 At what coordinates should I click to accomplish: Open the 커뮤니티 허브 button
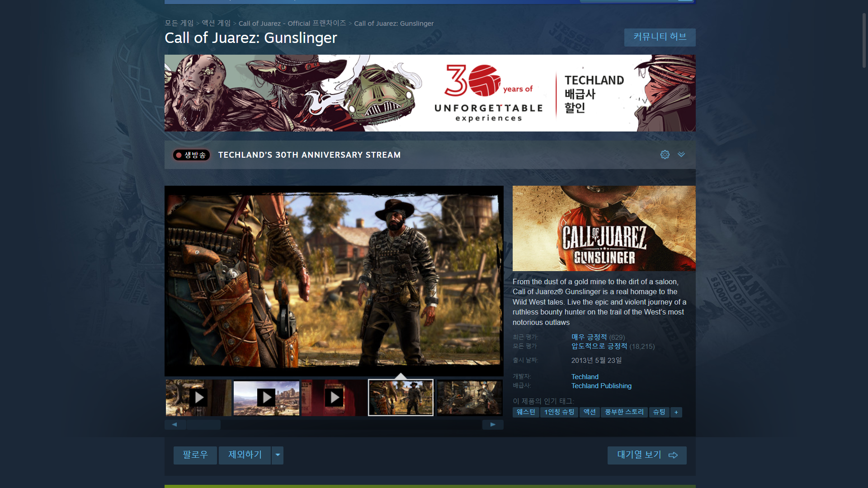[660, 37]
